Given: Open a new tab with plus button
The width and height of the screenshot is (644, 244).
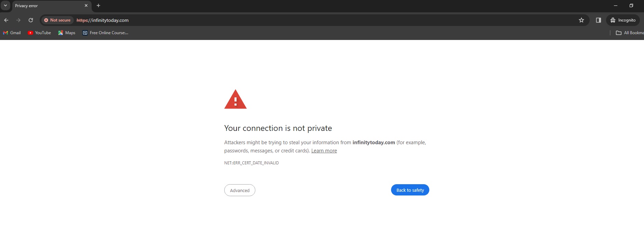Looking at the screenshot, I should [98, 5].
